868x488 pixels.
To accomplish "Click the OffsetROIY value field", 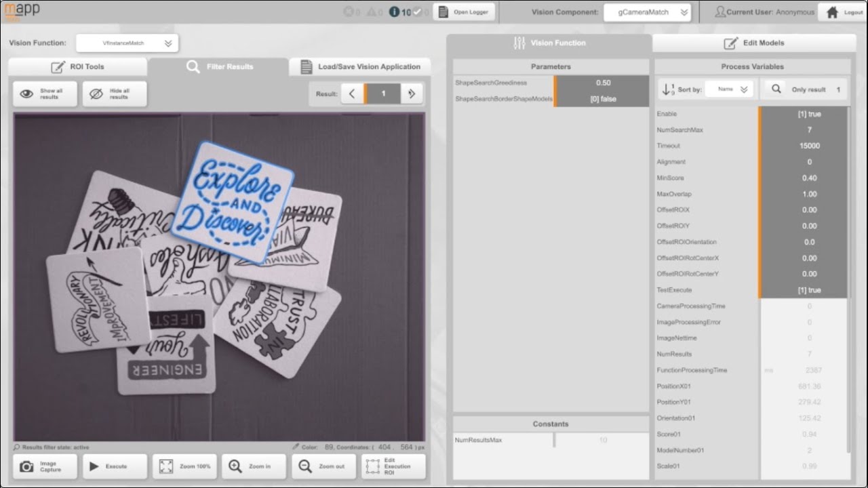I will [x=804, y=226].
